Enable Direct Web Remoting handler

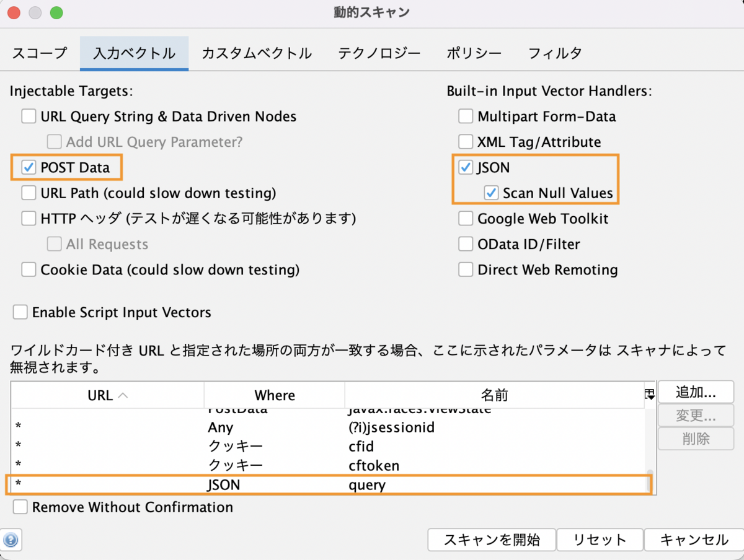[466, 269]
